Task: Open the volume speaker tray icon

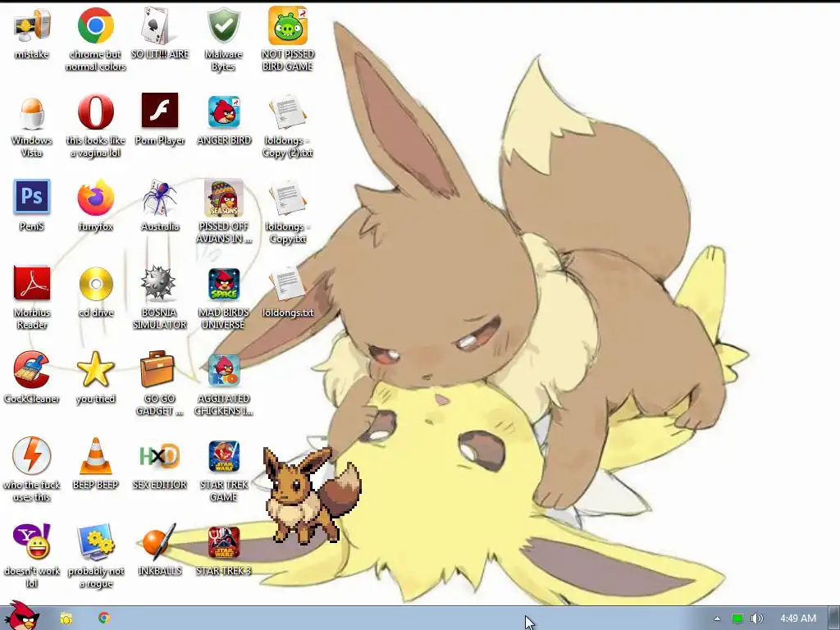Action: click(756, 619)
